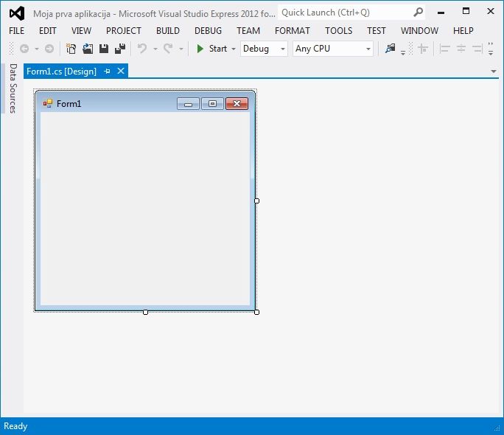Open the Any CPU platform dropdown
The image size is (504, 435).
click(333, 49)
